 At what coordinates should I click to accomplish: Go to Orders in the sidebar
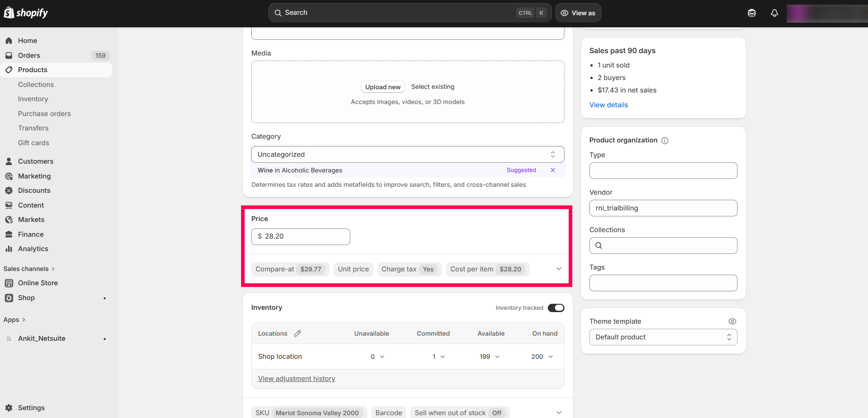tap(29, 55)
